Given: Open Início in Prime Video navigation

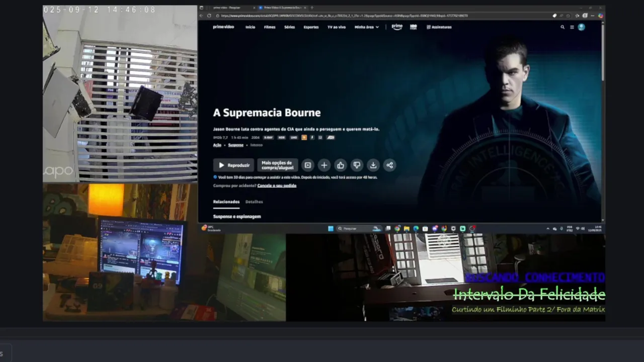Looking at the screenshot, I should coord(250,27).
